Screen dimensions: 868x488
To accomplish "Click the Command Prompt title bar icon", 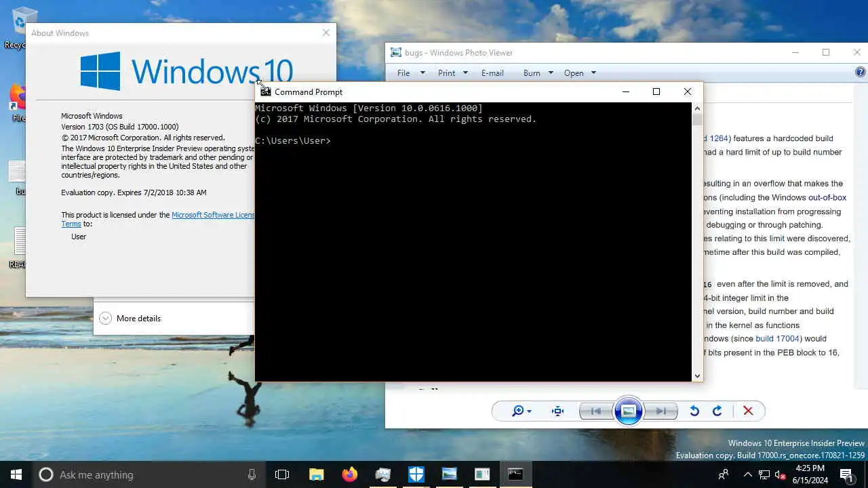I will [x=265, y=91].
